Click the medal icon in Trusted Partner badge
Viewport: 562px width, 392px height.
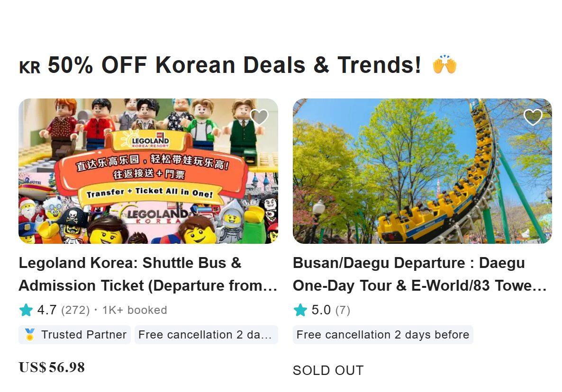coord(30,335)
